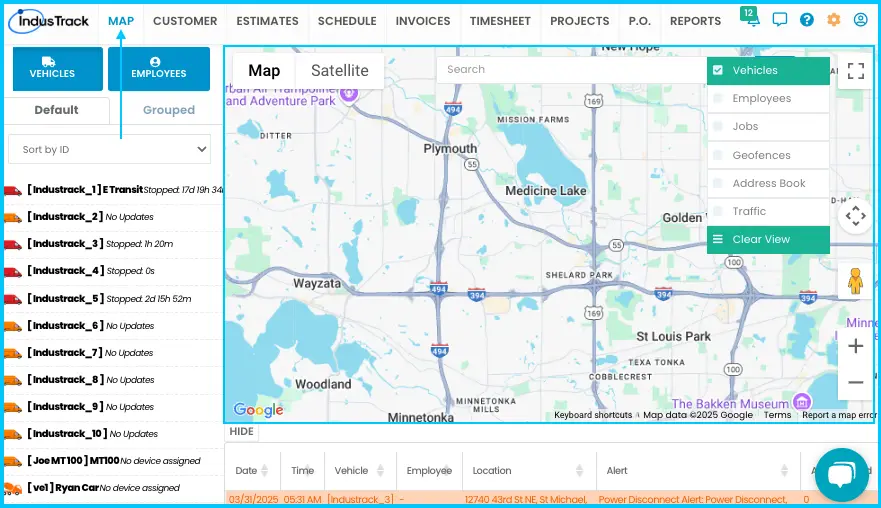Screen dimensions: 881x508
Task: Open the user profile account icon
Action: click(x=860, y=20)
